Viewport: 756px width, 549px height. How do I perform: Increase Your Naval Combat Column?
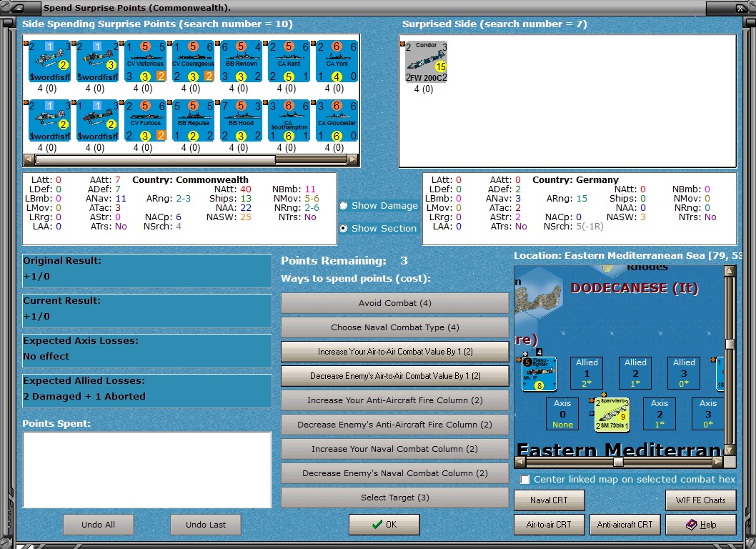(395, 449)
